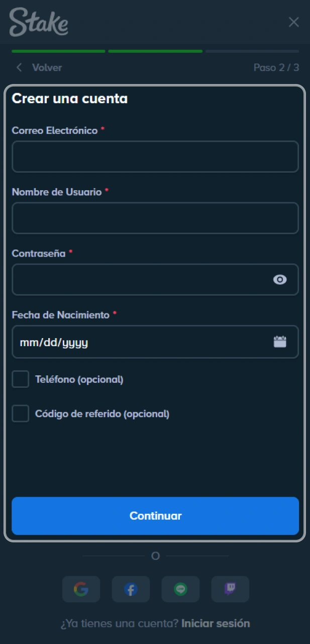Click the second green progress bar segment
310x644 pixels.
[155, 51]
